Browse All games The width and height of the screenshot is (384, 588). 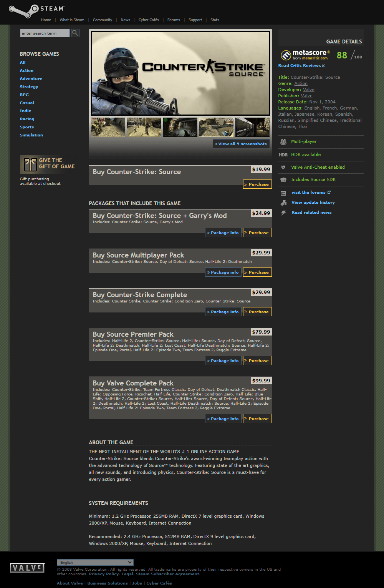pyautogui.click(x=23, y=62)
